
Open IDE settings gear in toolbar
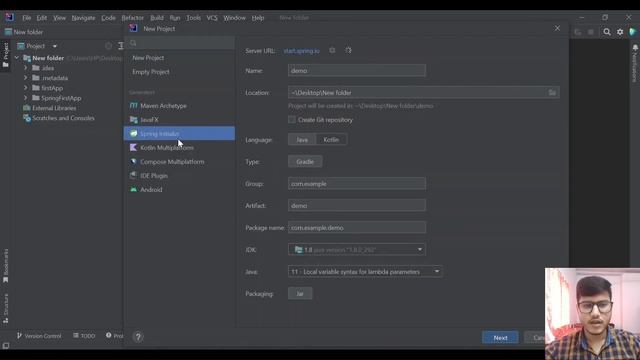[x=620, y=32]
